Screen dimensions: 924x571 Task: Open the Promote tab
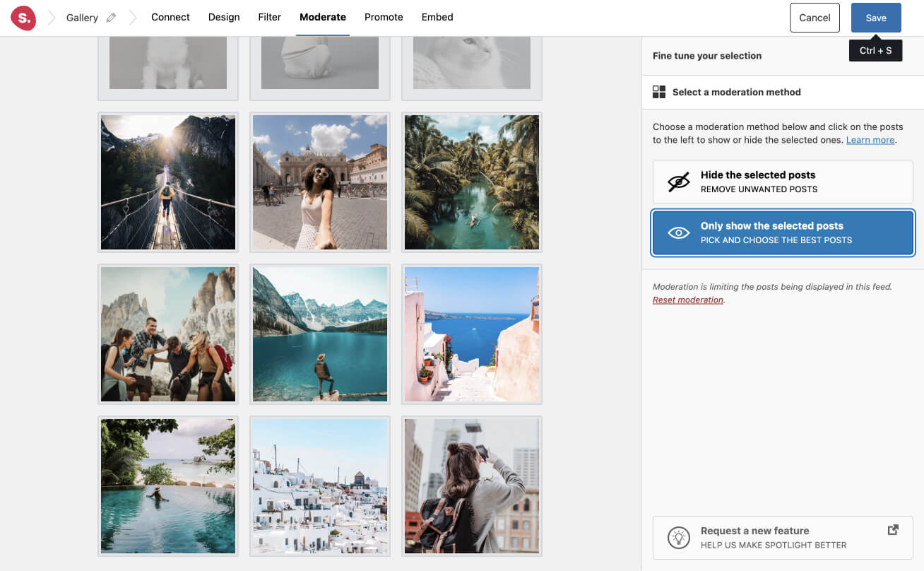click(x=384, y=17)
